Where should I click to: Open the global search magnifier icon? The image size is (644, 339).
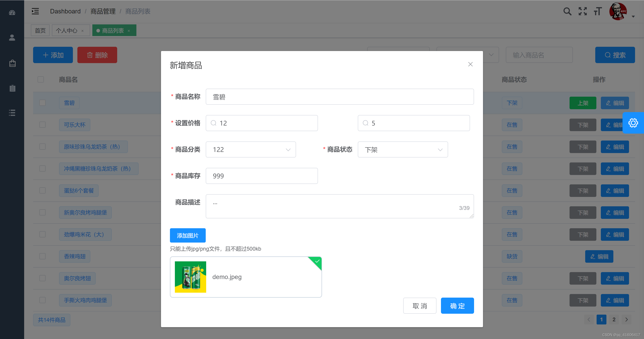click(567, 11)
